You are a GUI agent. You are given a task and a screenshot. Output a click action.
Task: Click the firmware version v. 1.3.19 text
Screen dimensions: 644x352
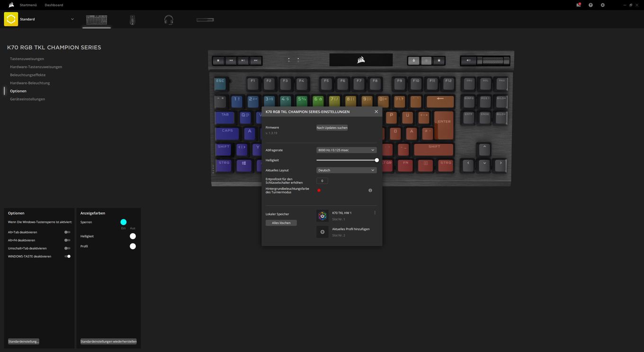click(271, 133)
